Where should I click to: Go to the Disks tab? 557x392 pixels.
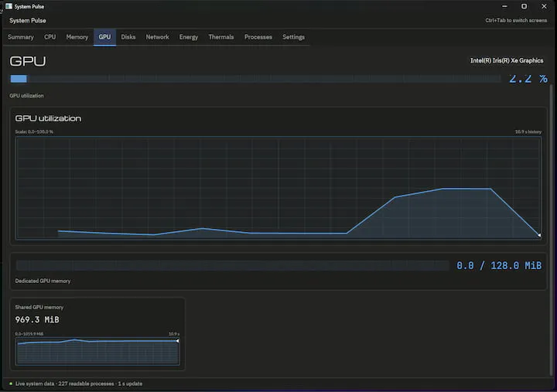[128, 37]
